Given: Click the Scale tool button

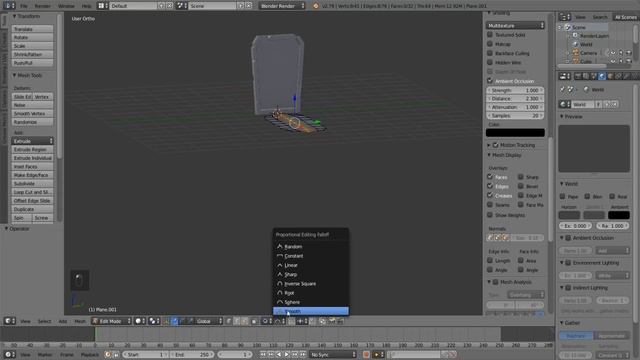Looking at the screenshot, I should [x=32, y=46].
